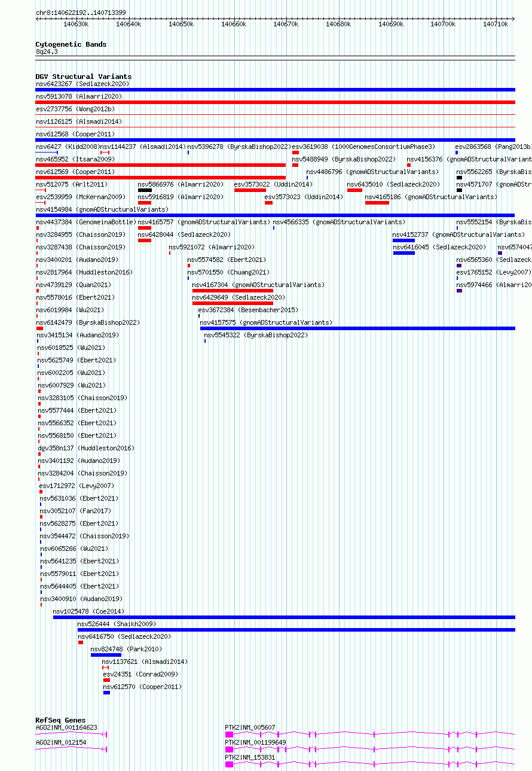532x771 pixels.
Task: Click the nsv1025478 (Coe2014) label
Action: pyautogui.click(x=88, y=611)
